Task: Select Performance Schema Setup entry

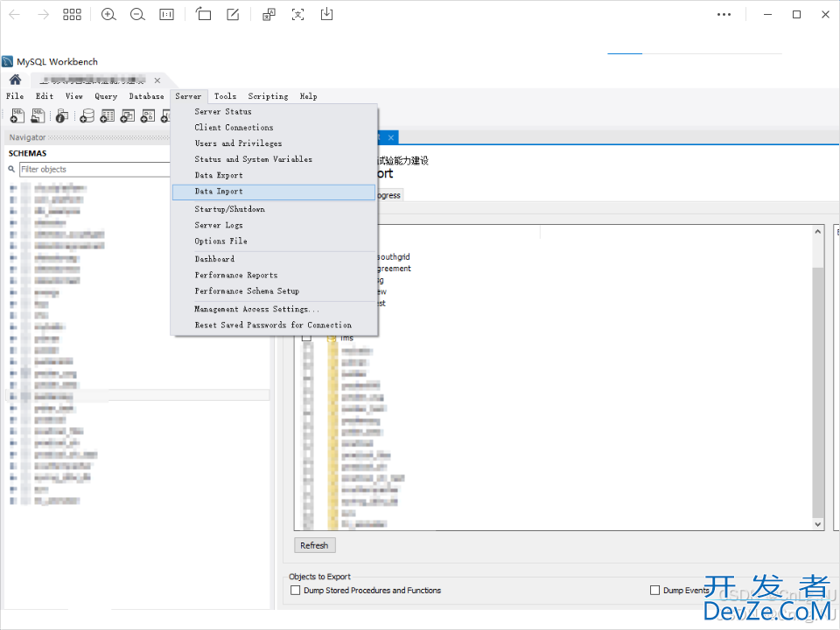Action: pyautogui.click(x=274, y=290)
